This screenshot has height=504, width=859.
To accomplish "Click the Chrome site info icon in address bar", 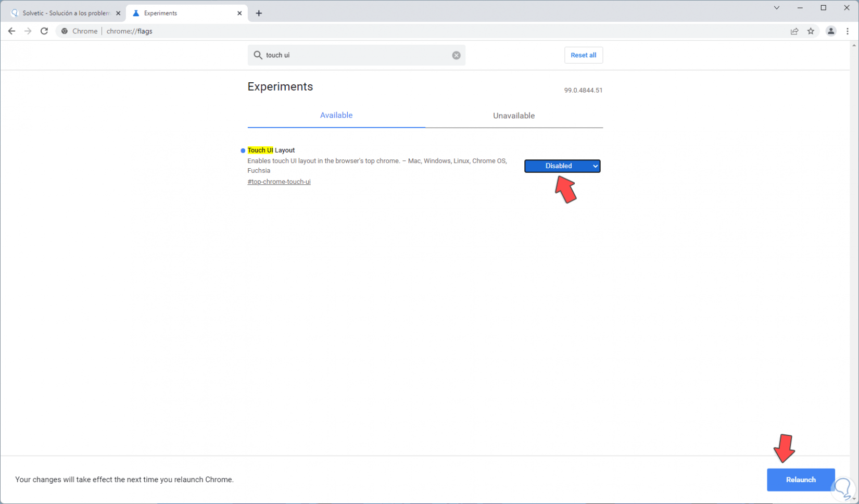I will point(65,31).
